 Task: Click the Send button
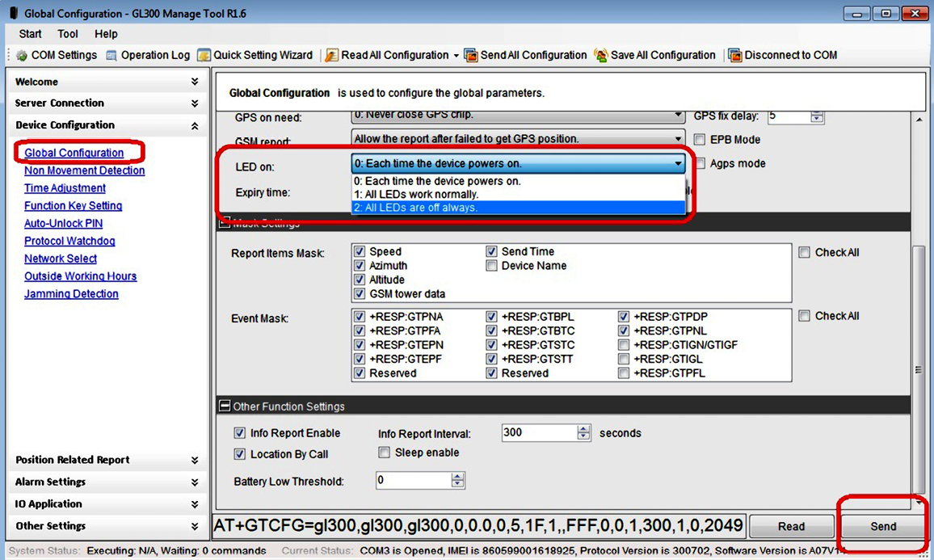(883, 527)
